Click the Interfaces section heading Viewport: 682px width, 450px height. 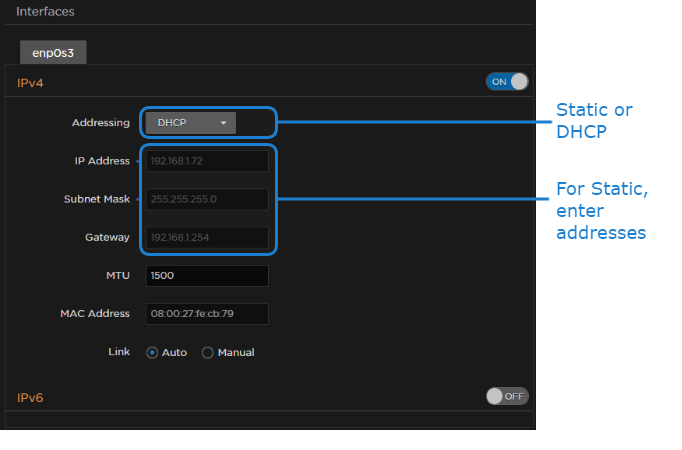[x=45, y=12]
